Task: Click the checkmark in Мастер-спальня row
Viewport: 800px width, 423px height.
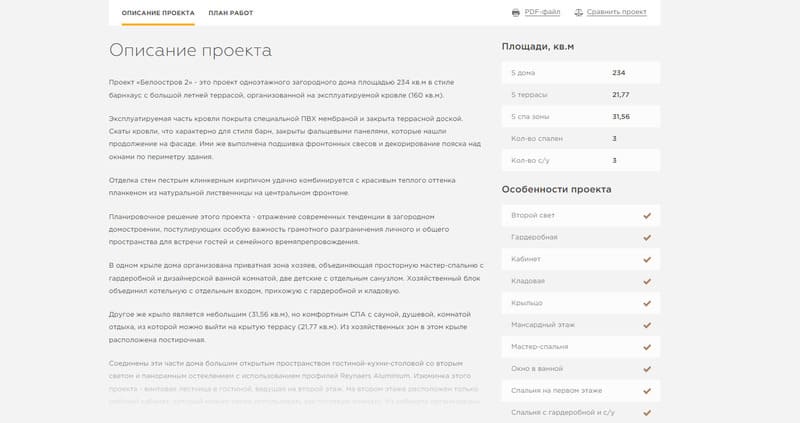Action: pos(647,347)
